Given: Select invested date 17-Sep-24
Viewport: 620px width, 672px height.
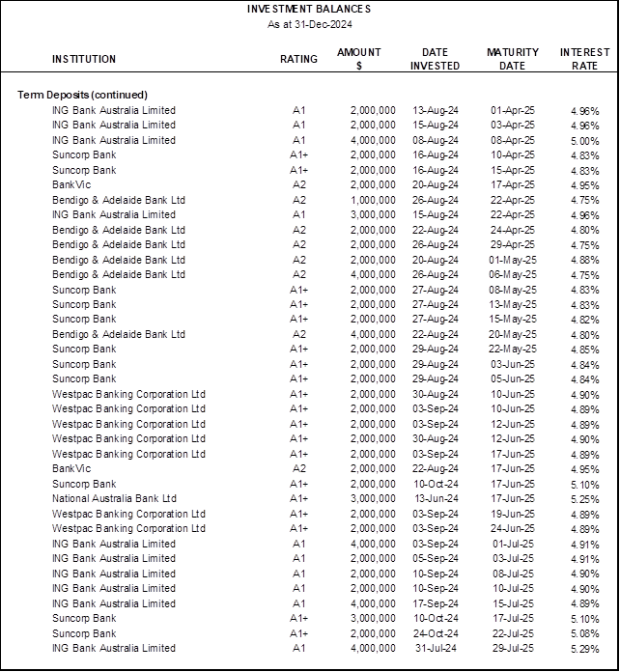Looking at the screenshot, I should pyautogui.click(x=436, y=604).
